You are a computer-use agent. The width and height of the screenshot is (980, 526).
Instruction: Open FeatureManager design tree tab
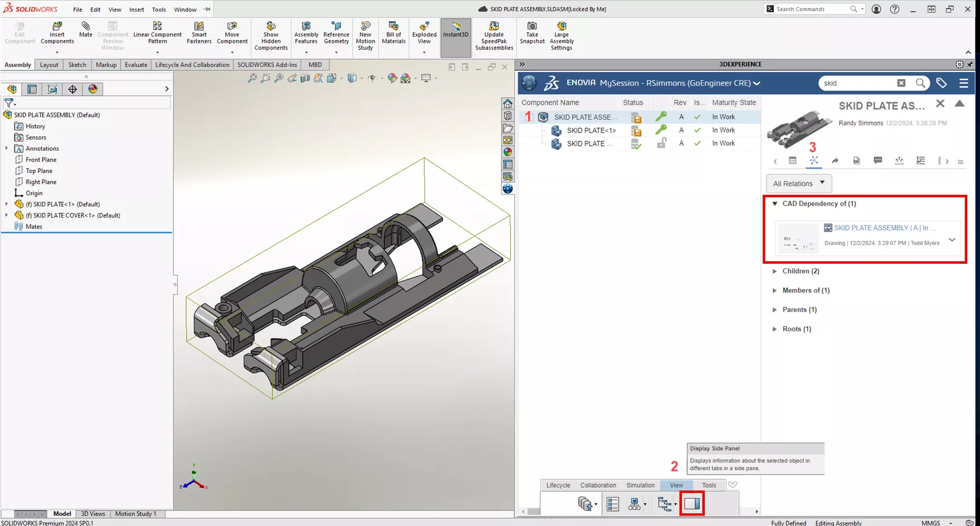(12, 89)
